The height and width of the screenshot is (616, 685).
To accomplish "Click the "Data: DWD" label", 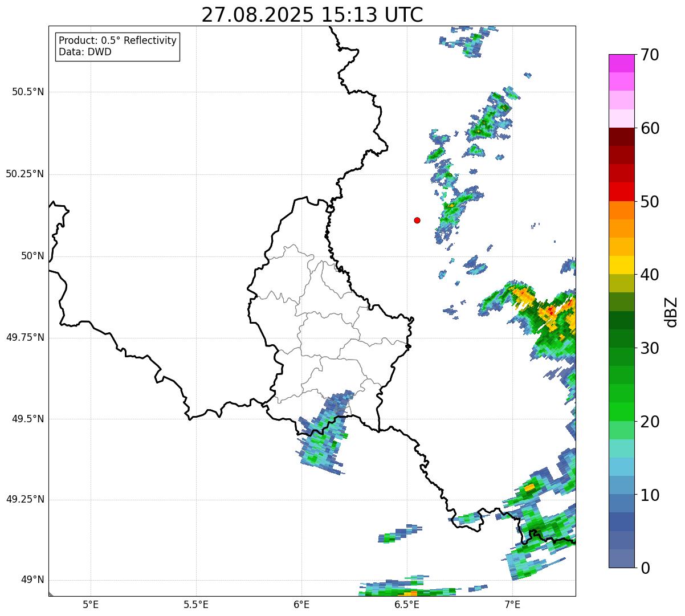I will (x=85, y=52).
